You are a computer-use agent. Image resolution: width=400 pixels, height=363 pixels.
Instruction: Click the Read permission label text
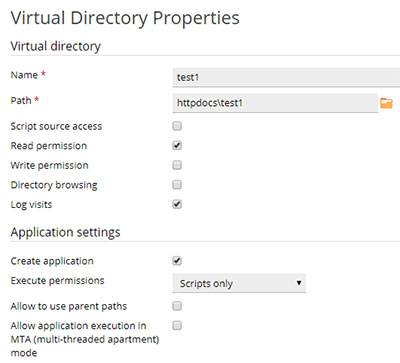click(x=49, y=146)
